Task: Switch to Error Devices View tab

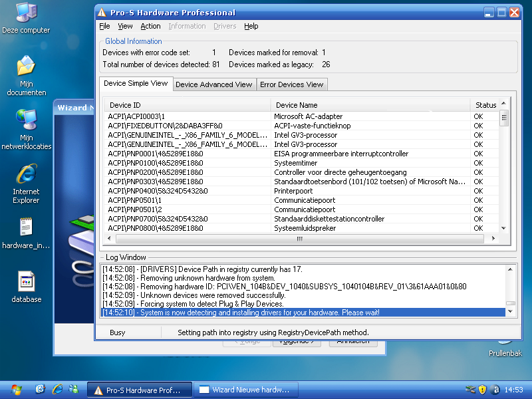Action: (x=291, y=84)
